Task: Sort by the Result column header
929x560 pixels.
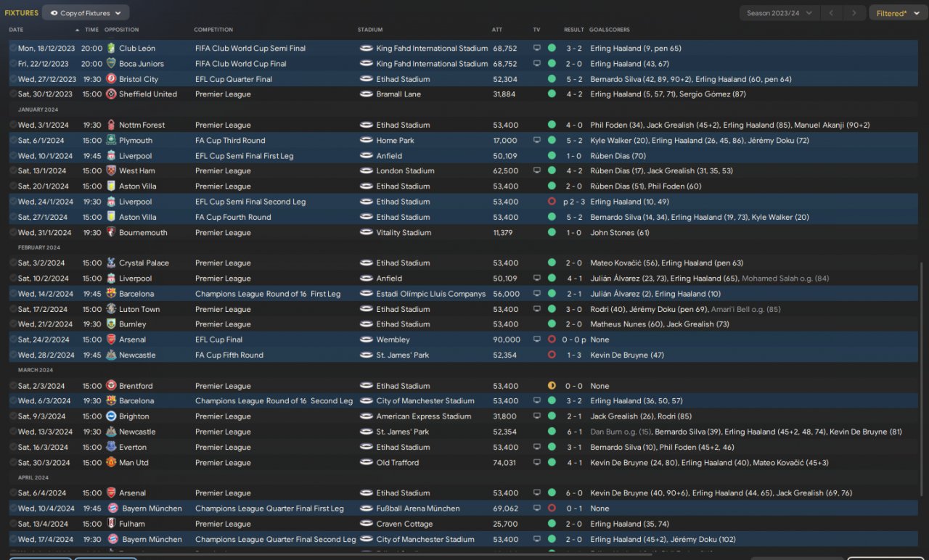Action: pyautogui.click(x=574, y=30)
